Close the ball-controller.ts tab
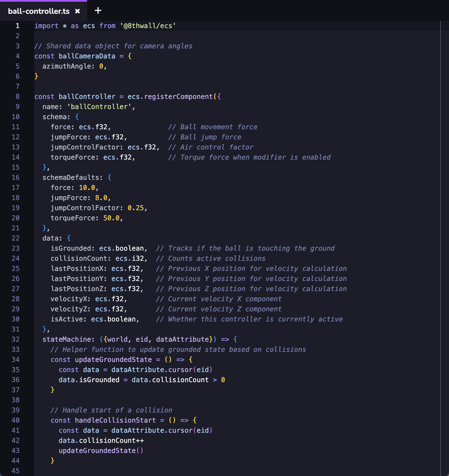449x476 pixels. click(77, 11)
